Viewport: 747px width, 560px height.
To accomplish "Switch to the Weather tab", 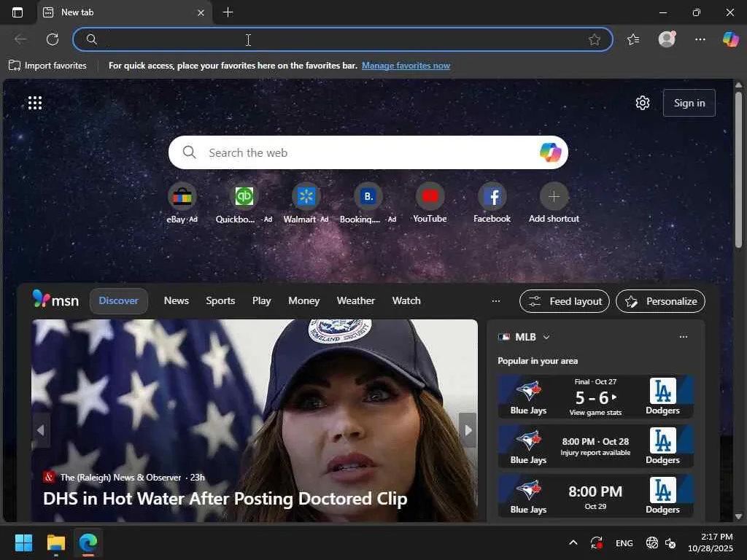I will pos(356,301).
